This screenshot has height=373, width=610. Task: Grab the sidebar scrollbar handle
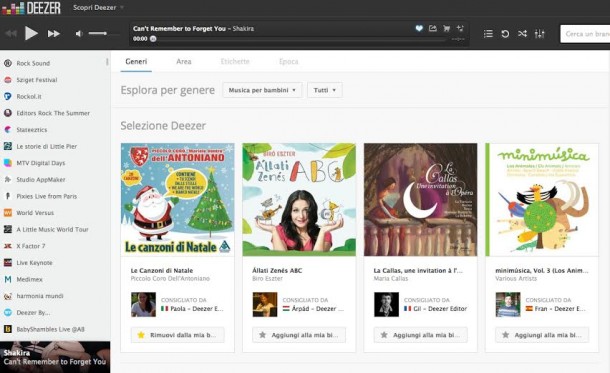click(x=107, y=61)
